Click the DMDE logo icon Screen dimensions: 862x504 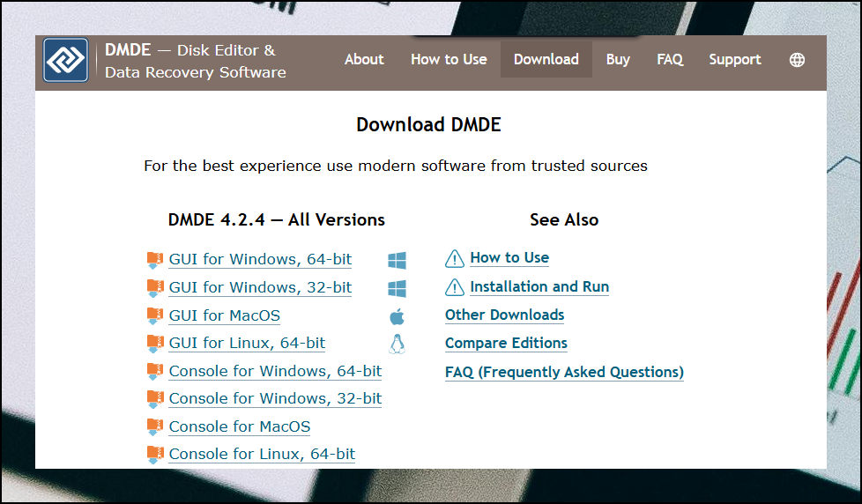coord(65,60)
